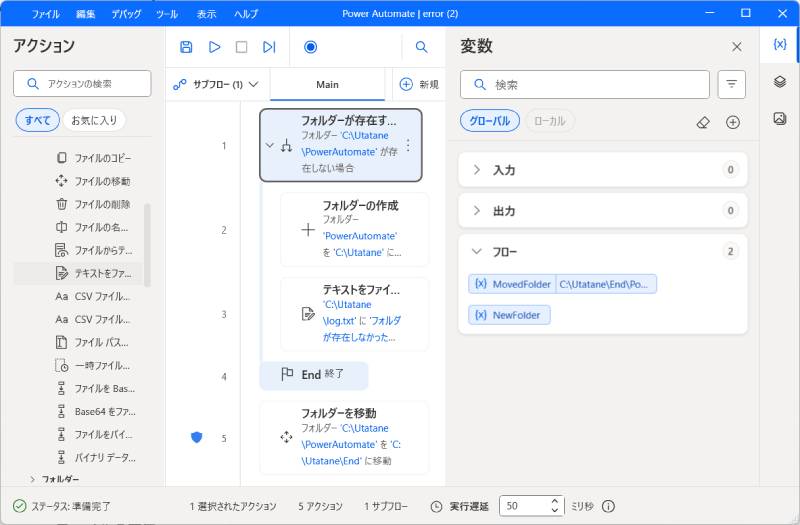Click the 実行遅延 info icon
The width and height of the screenshot is (800, 525).
(608, 506)
